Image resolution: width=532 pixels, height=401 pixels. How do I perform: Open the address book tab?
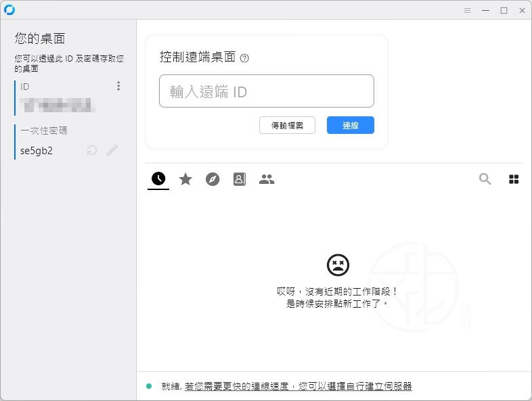tap(240, 179)
